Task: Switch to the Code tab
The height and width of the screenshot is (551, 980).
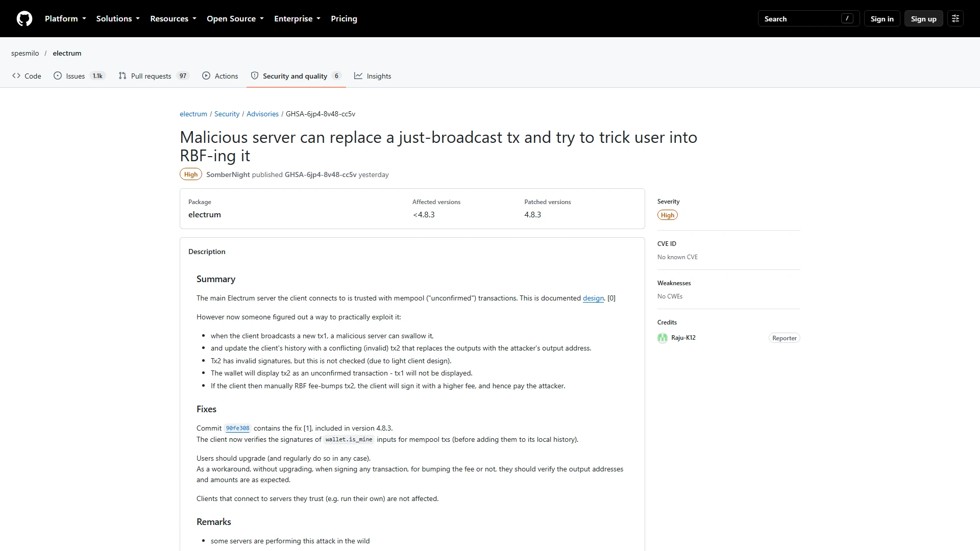Action: click(27, 76)
